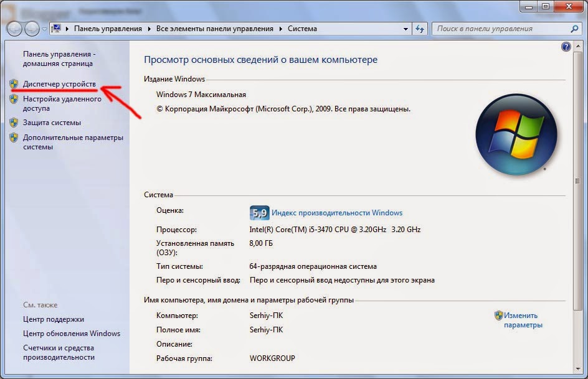Click the 8,00 ГБ memory value
Viewport: 588px width, 379px height.
click(261, 243)
